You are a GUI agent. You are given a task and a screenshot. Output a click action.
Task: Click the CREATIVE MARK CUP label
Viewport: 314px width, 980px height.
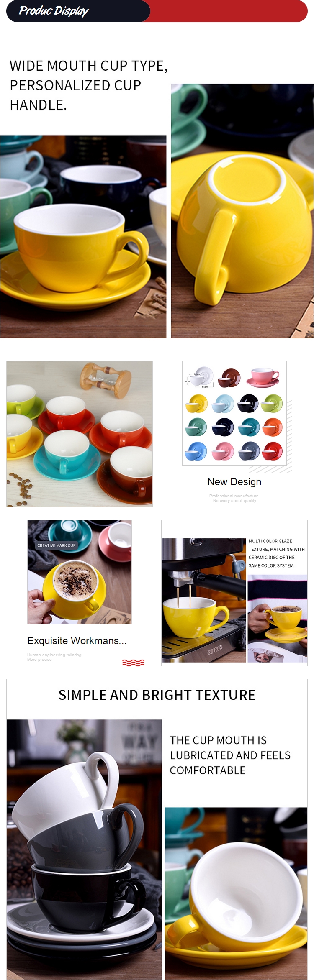pyautogui.click(x=57, y=545)
